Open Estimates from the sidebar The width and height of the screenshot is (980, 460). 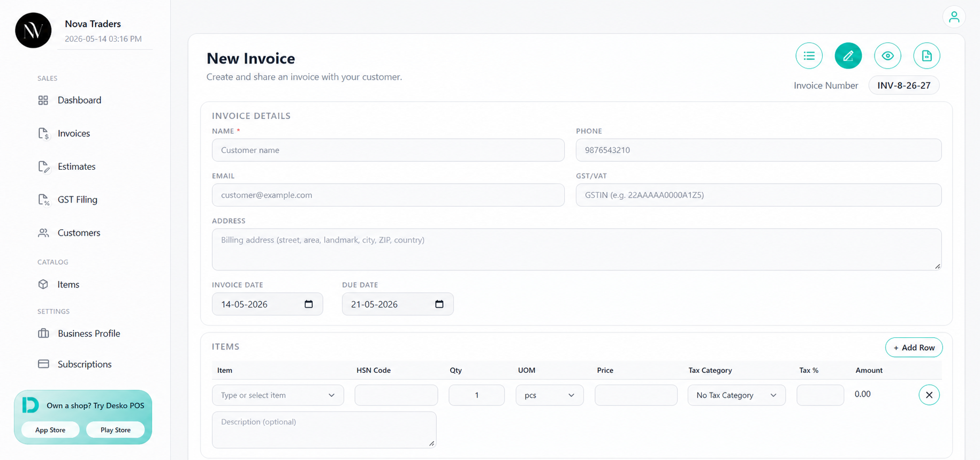pos(77,167)
